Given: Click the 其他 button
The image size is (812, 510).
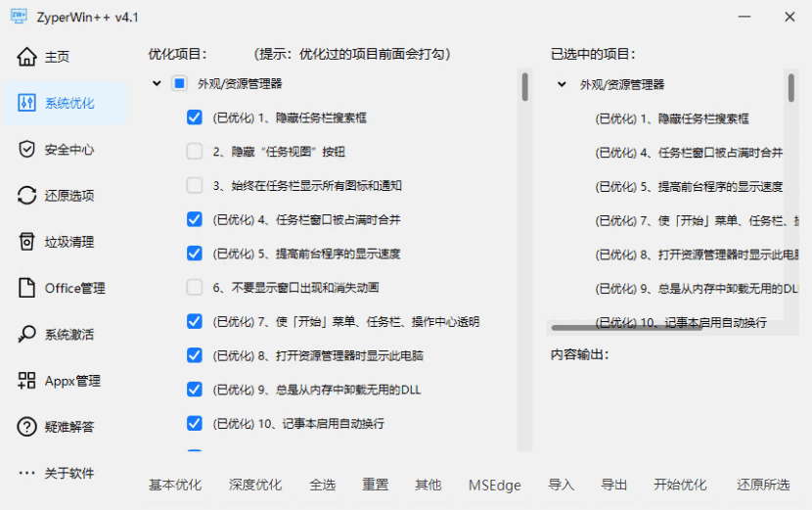Looking at the screenshot, I should pos(429,486).
